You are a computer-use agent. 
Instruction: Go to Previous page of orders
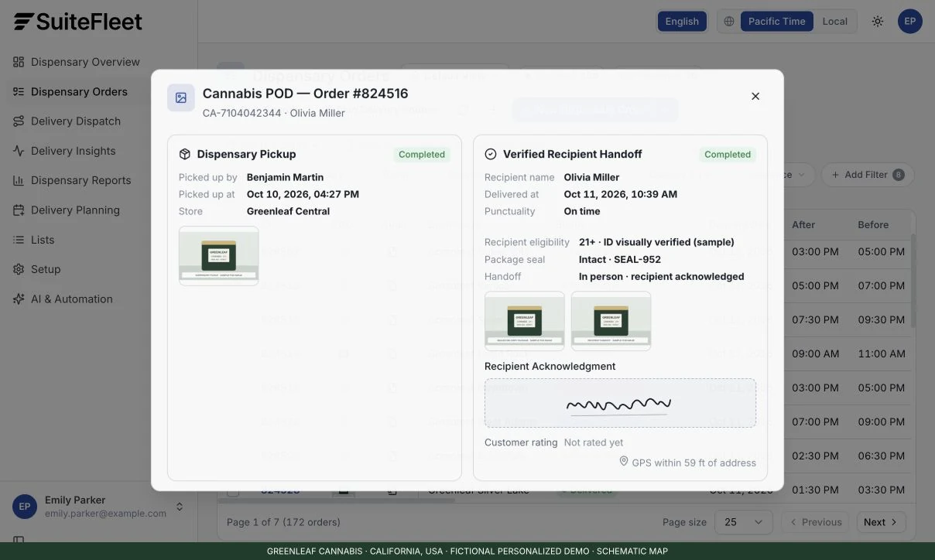point(815,522)
